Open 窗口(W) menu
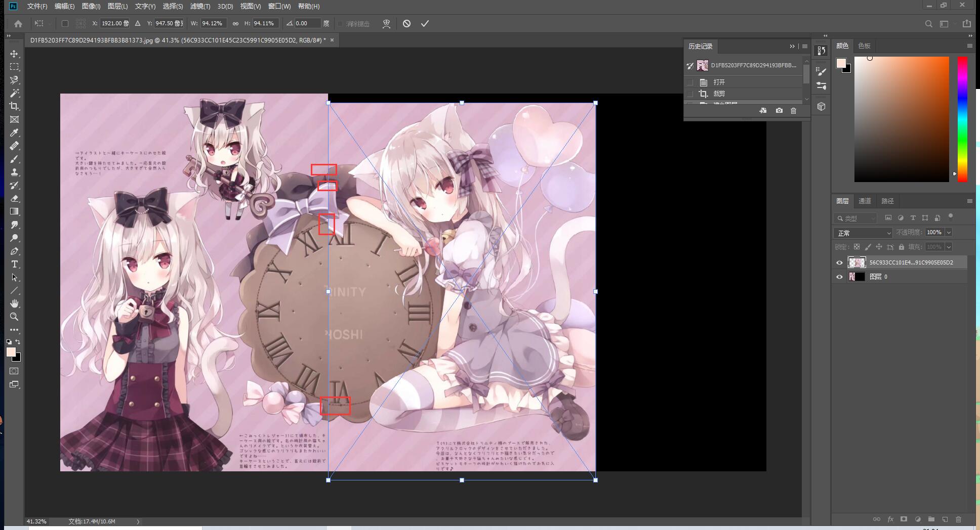This screenshot has width=980, height=530. point(279,6)
